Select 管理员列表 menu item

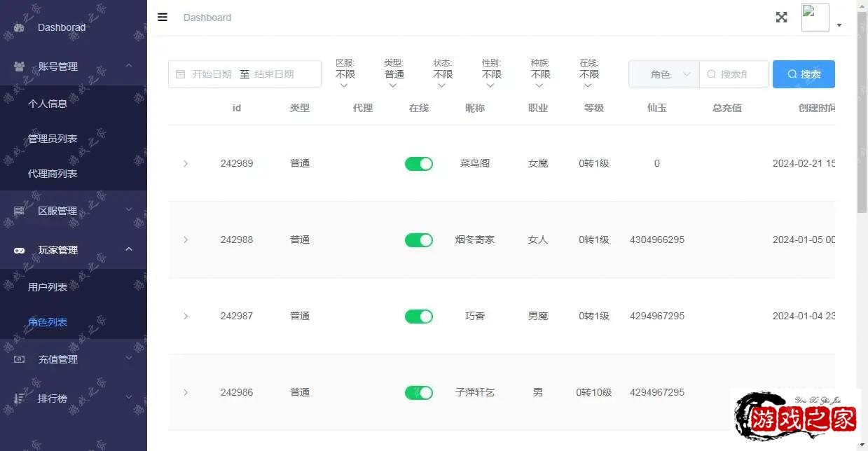[x=53, y=139]
